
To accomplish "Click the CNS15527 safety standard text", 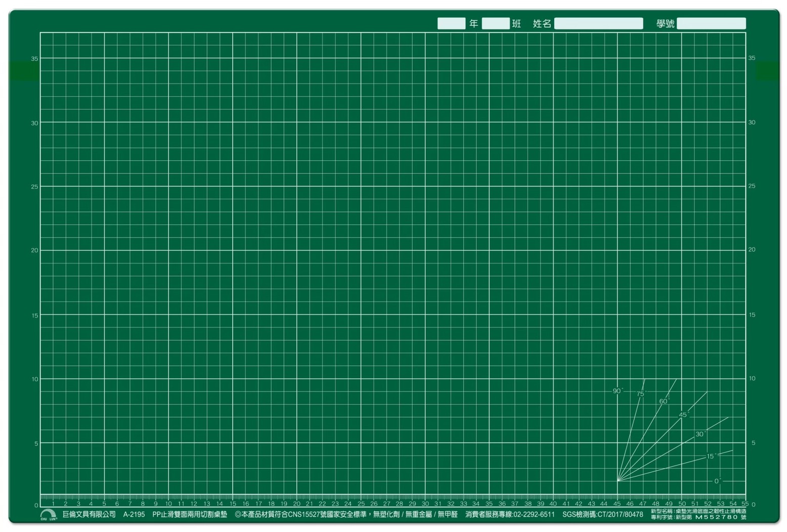I will click(x=346, y=514).
